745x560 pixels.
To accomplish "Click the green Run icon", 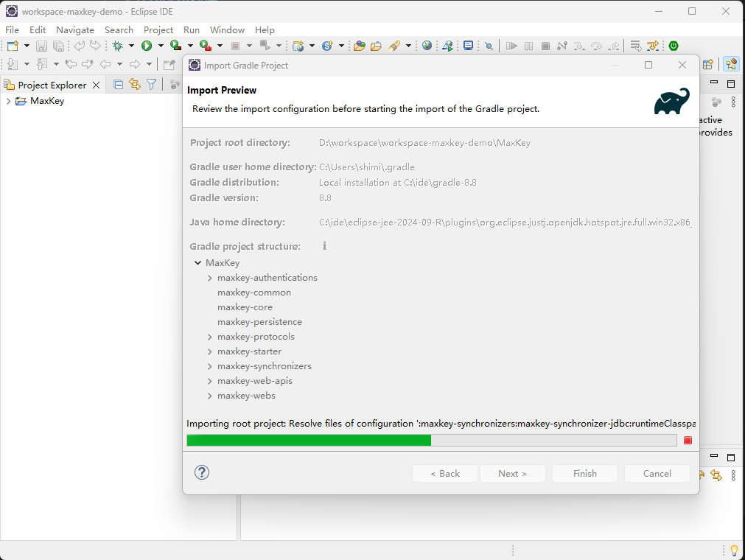I will (x=147, y=46).
